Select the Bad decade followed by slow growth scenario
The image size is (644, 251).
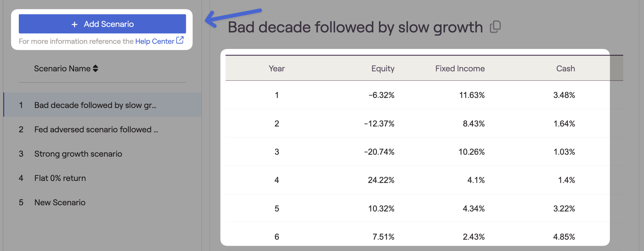pos(95,105)
